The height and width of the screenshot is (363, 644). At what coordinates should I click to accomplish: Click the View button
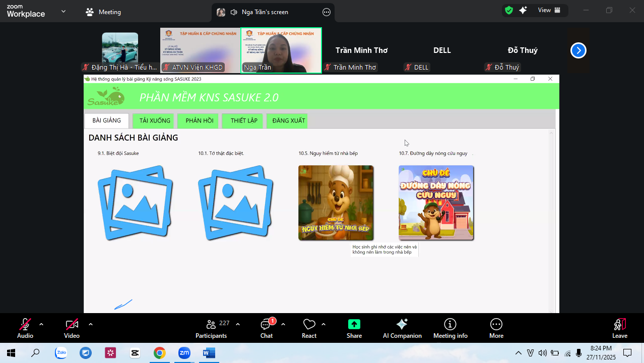point(549,10)
